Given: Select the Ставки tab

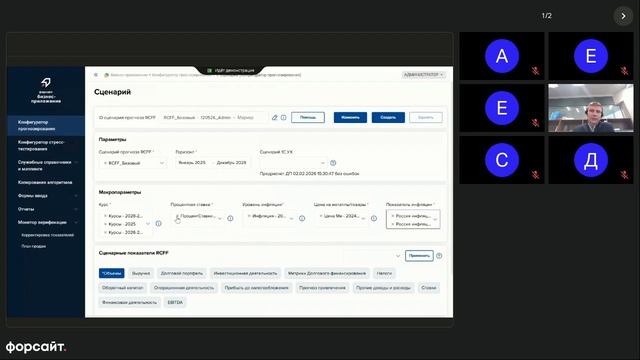Looking at the screenshot, I should (x=429, y=288).
